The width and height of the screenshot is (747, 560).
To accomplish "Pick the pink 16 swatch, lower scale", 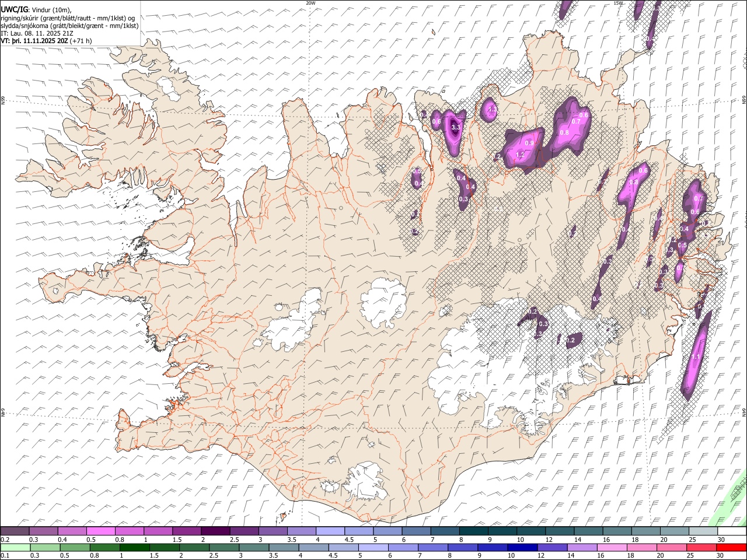I will tap(612, 547).
